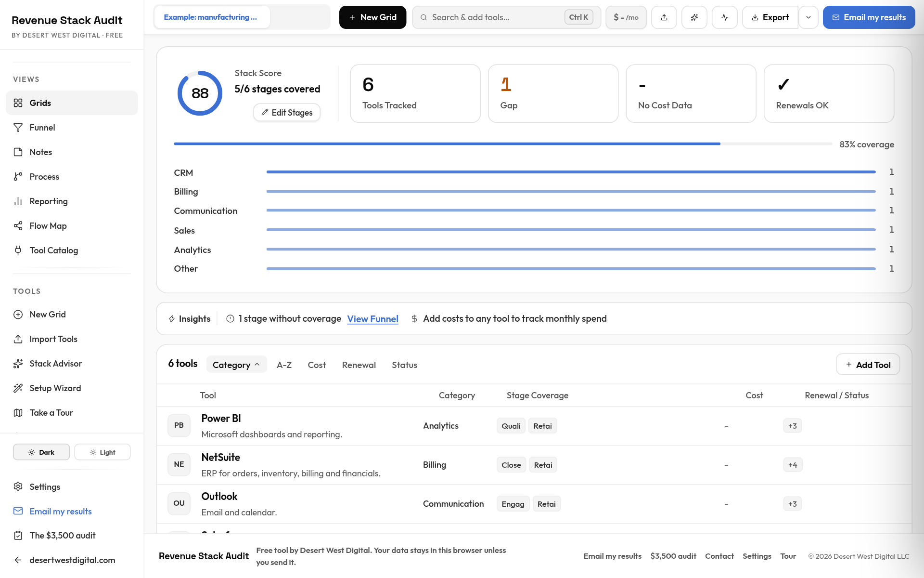Click the CRM stage coverage bar
Screen dimensions: 924x578
(571, 172)
